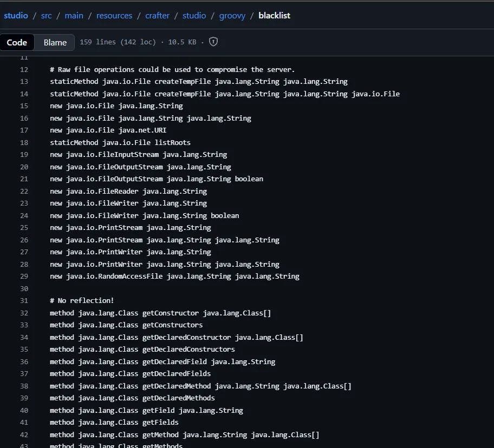The height and width of the screenshot is (448, 494).
Task: Click the shield security icon beside file size
Action: pos(213,42)
